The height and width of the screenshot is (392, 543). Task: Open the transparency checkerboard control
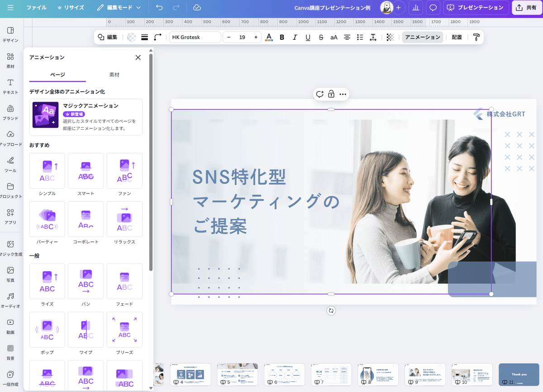tap(390, 38)
